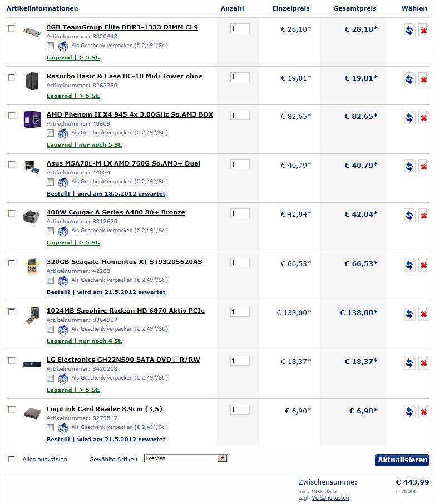
Task: Remove the LogiLink Card Reader from cart
Action: tap(423, 412)
